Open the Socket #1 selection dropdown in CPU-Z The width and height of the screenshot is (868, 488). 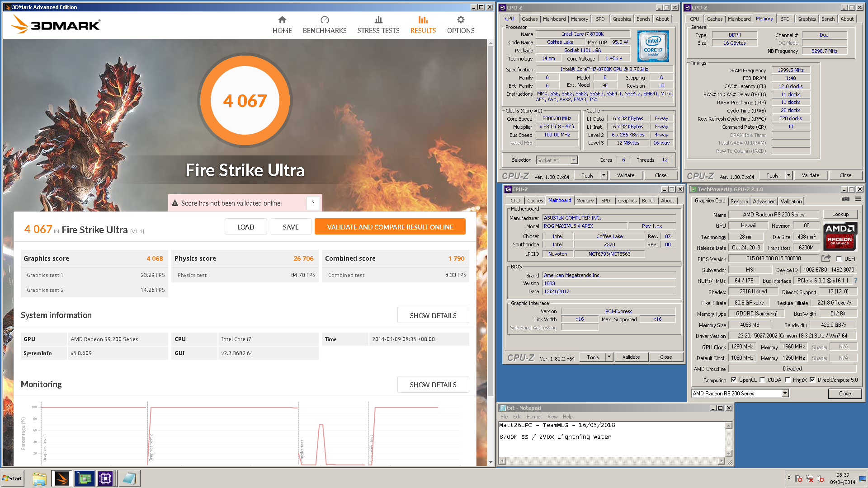click(574, 160)
